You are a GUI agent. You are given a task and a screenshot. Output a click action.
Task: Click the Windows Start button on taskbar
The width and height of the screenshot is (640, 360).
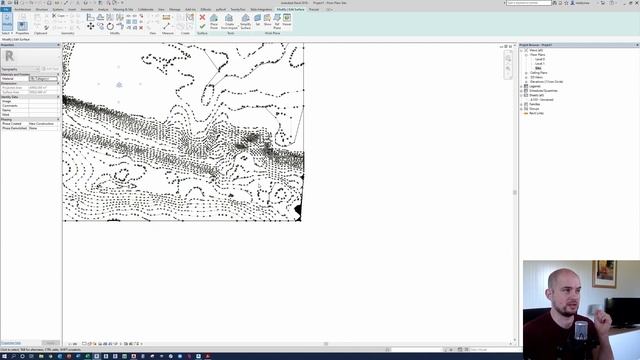tap(4, 356)
